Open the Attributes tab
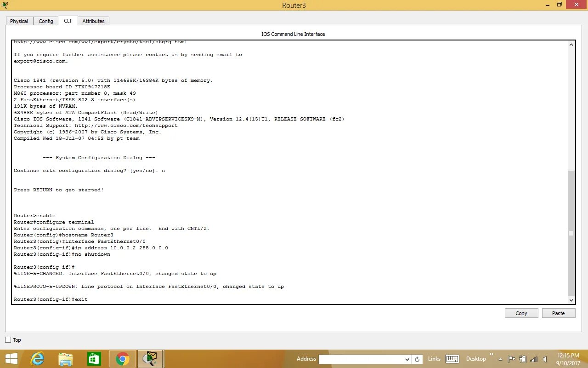 click(x=94, y=21)
